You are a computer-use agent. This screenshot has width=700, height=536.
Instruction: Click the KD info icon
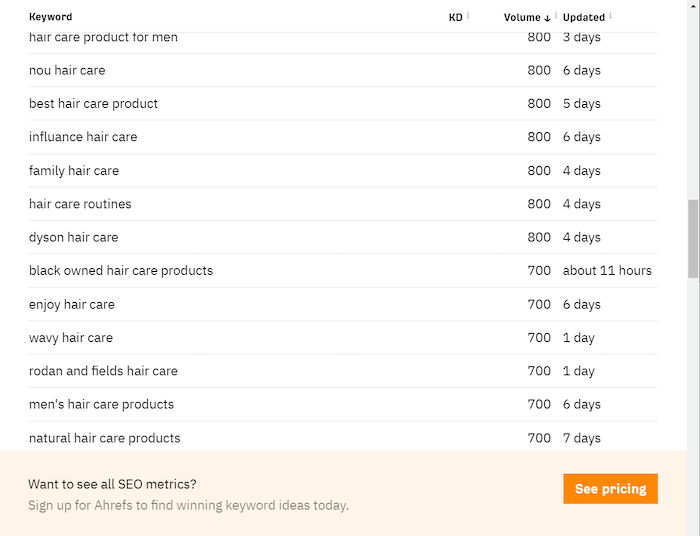(x=468, y=16)
